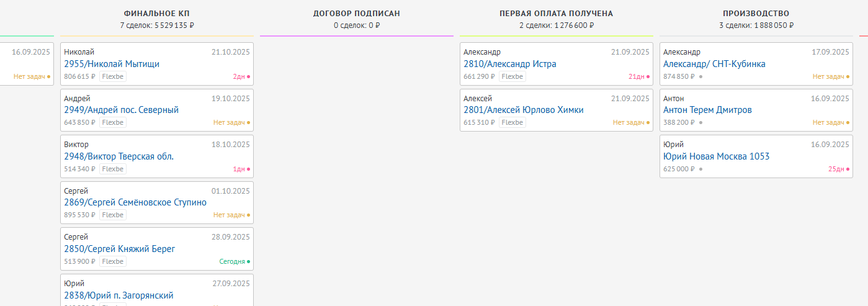Screen dimensions: 868x306
Task: Click gray dot beside 874 850 ₽ amount
Action: click(700, 77)
